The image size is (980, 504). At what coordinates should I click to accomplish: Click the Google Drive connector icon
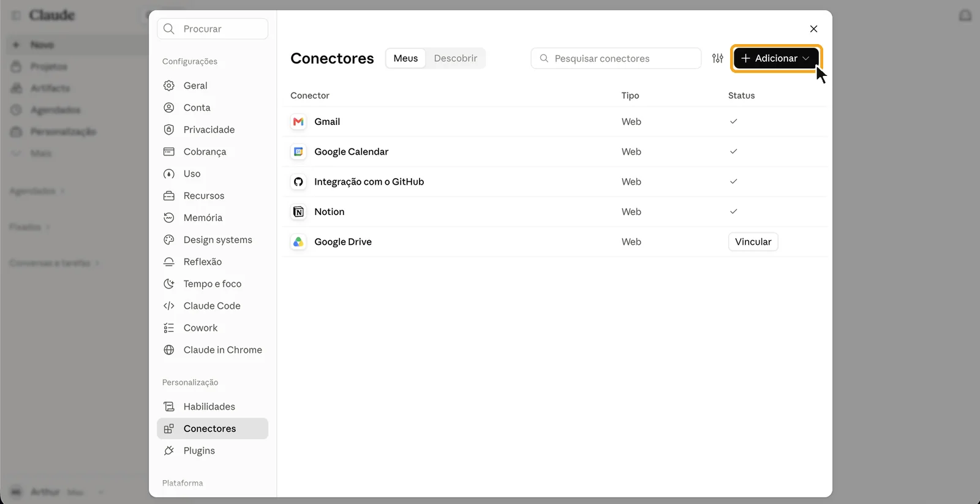[x=298, y=242]
